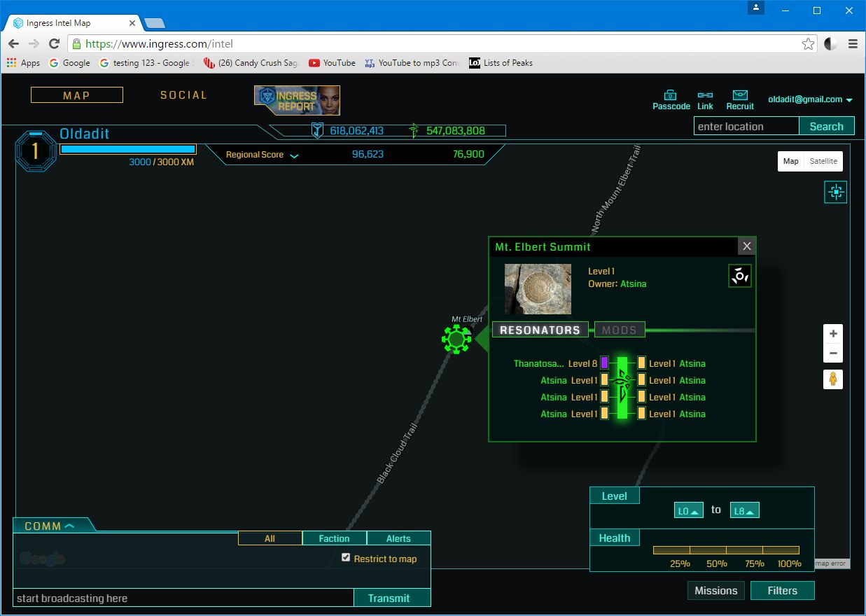Click the portal share icon in popup
This screenshot has width=866, height=616.
(x=740, y=276)
